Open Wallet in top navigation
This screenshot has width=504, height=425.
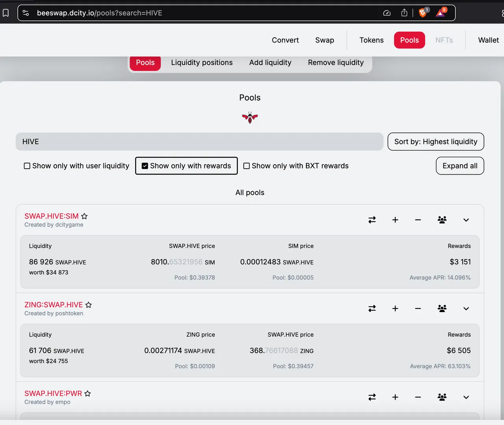[488, 40]
